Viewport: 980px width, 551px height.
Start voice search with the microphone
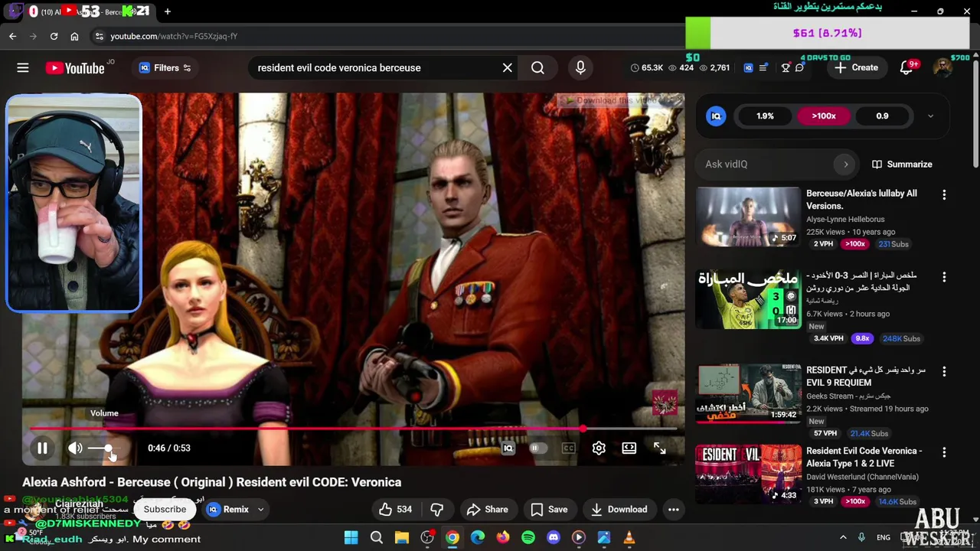click(x=580, y=68)
